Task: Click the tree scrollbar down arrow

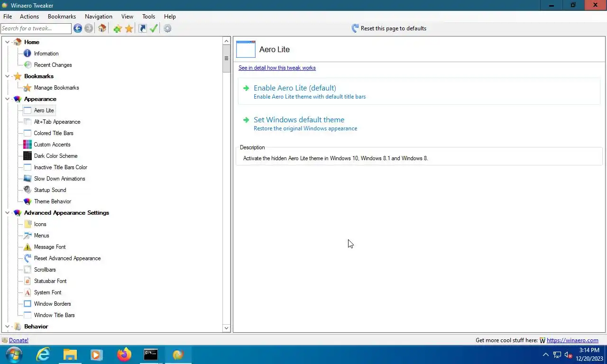Action: click(226, 328)
